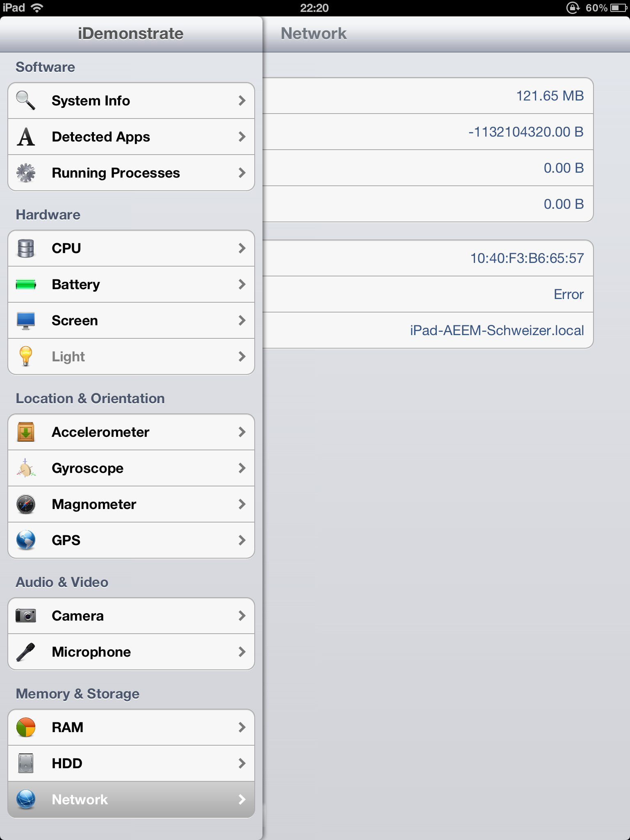The image size is (630, 840).
Task: Tap the Running Processes gear icon
Action: (25, 173)
